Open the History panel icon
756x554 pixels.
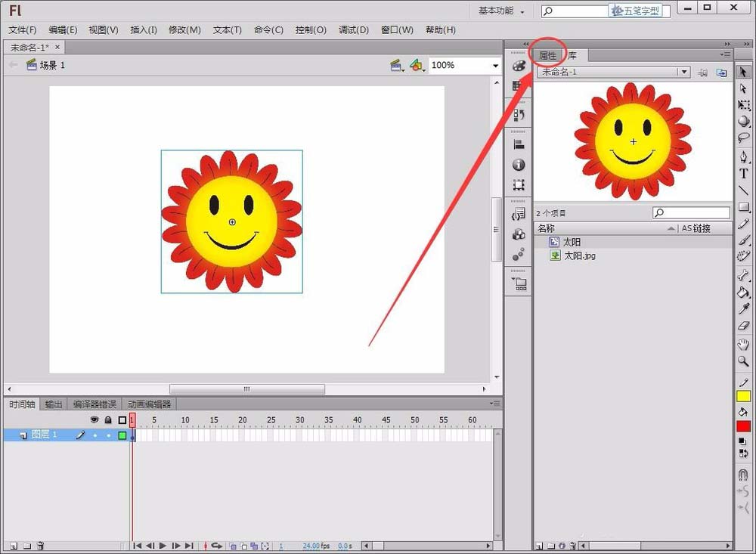(x=519, y=115)
